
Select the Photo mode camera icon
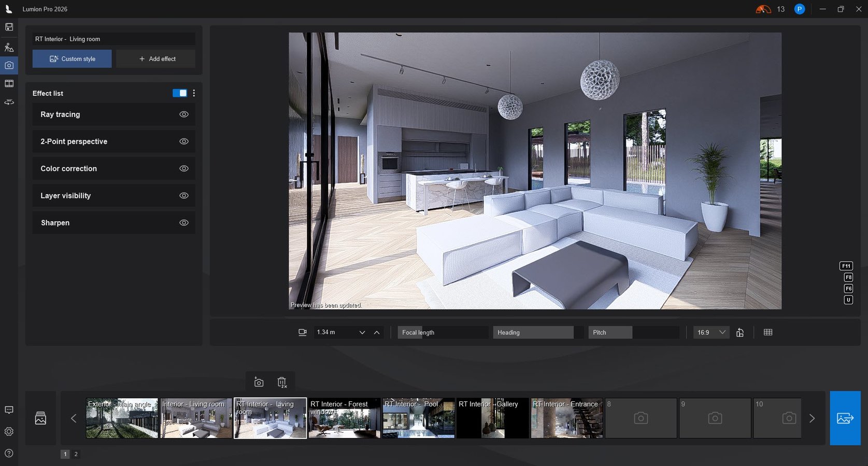click(x=9, y=65)
